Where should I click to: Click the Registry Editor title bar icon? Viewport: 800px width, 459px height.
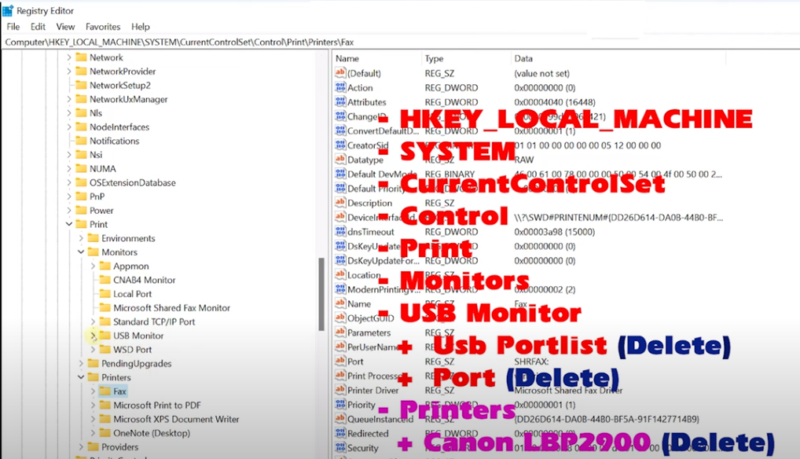(8, 10)
